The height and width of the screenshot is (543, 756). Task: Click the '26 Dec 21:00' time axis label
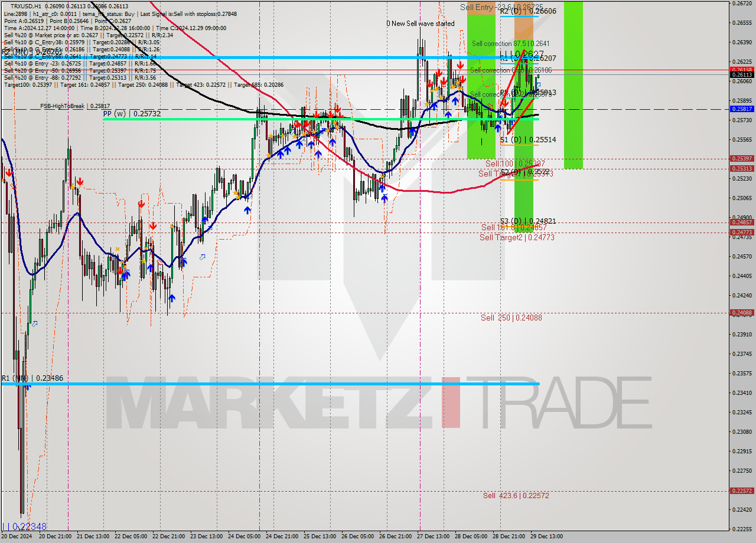(x=395, y=537)
